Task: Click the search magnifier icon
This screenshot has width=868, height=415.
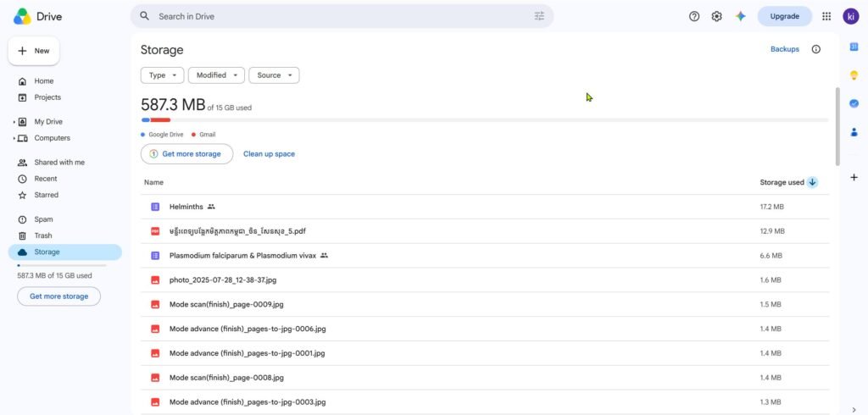Action: (144, 16)
